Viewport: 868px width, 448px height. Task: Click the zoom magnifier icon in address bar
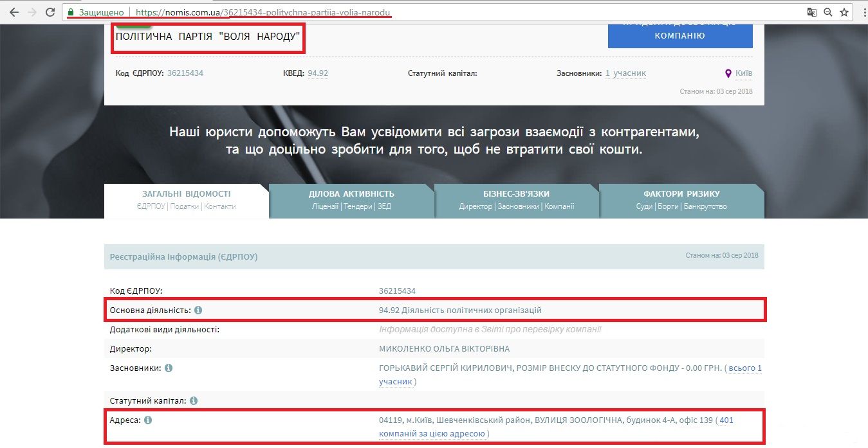tap(828, 12)
